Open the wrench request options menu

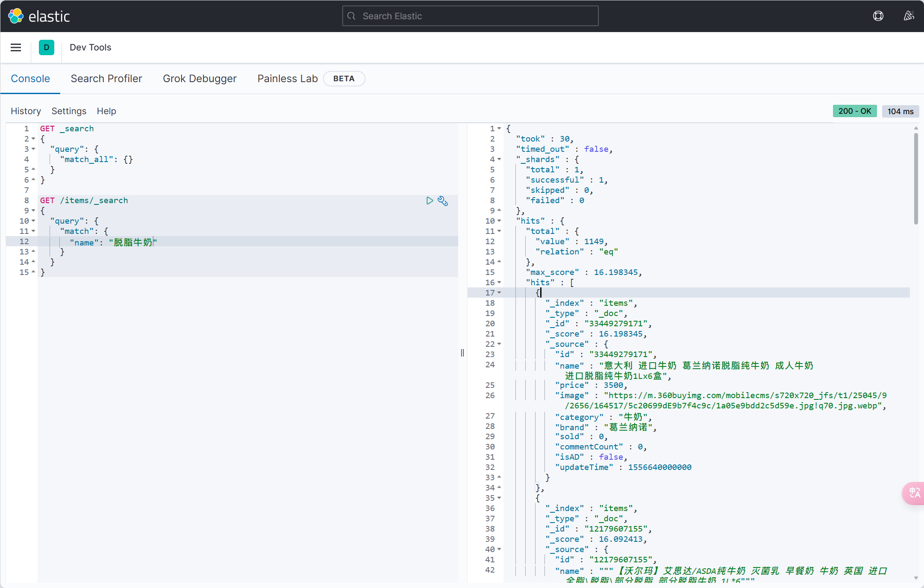443,201
